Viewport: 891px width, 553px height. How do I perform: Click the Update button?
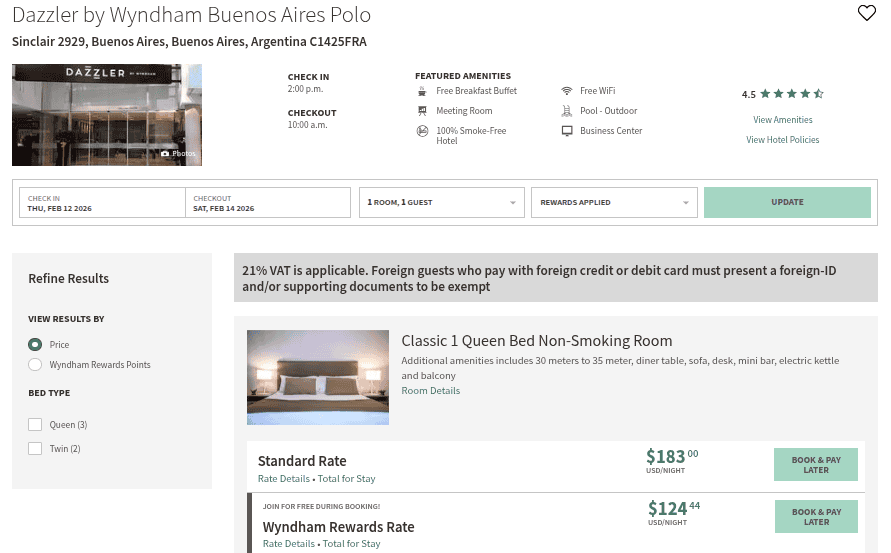(x=787, y=202)
